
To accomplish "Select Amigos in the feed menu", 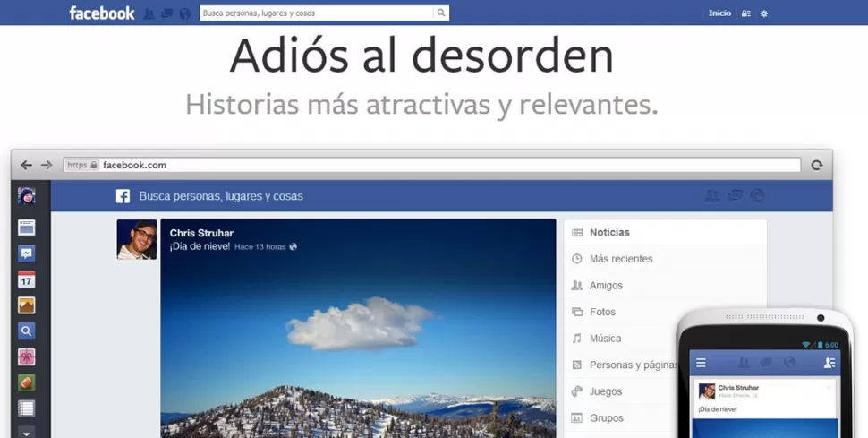I will click(x=606, y=286).
